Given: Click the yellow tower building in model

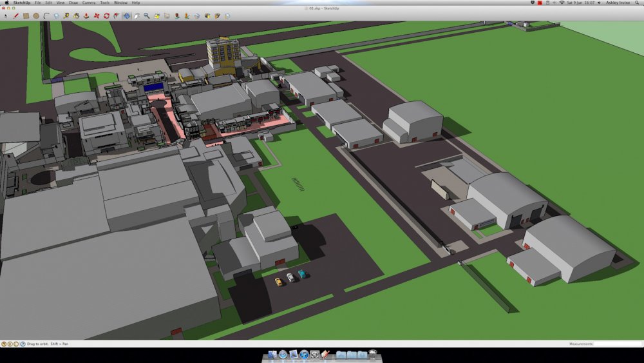Looking at the screenshot, I should [223, 55].
